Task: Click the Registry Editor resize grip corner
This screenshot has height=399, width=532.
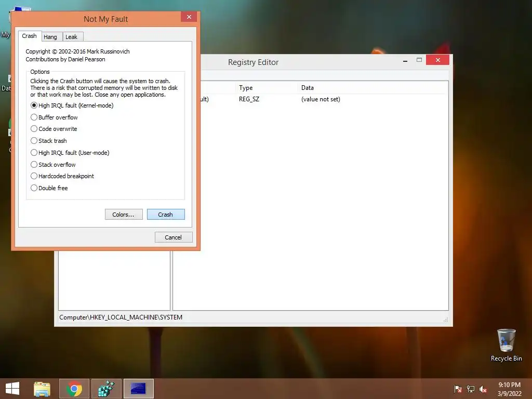Action: [x=446, y=320]
